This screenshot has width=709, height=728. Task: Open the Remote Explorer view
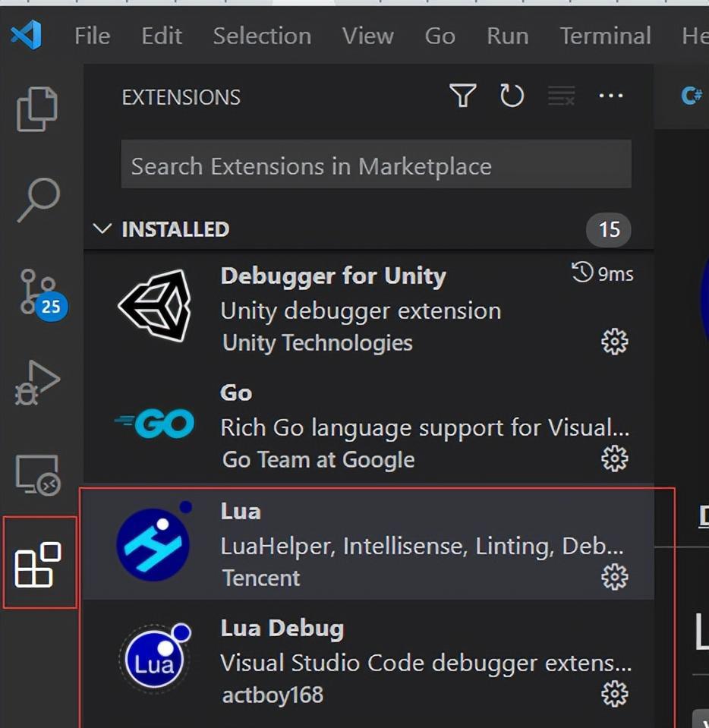point(38,475)
